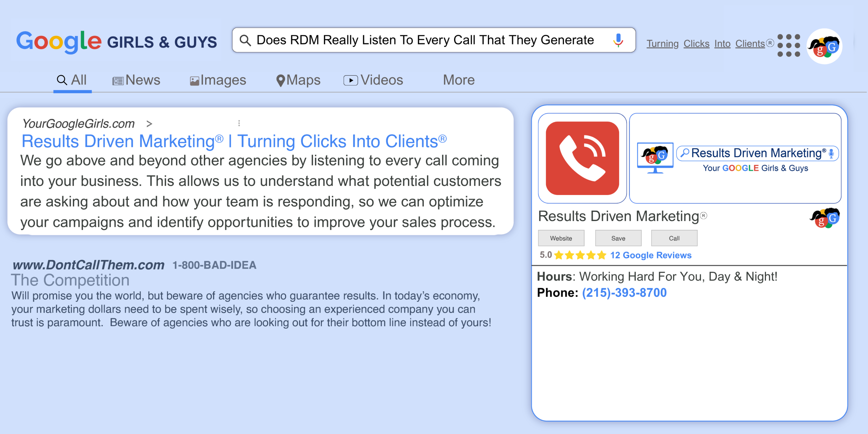Screen dimensions: 868x434
Task: Switch to the Images tab
Action: (218, 80)
